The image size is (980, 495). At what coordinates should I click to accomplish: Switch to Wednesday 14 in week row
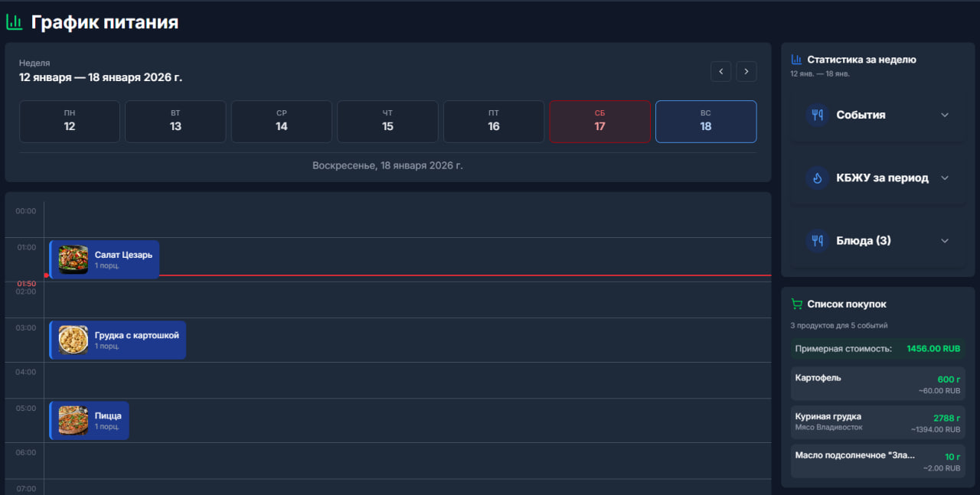point(282,122)
